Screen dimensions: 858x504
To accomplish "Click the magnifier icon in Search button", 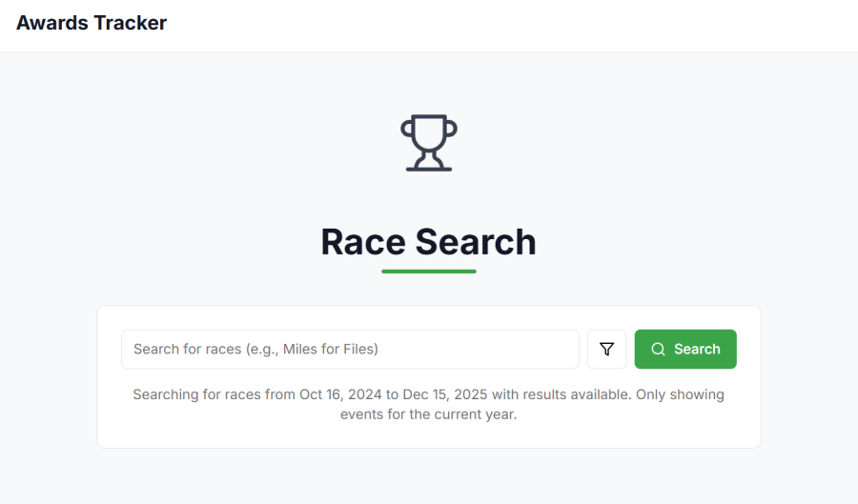I will point(658,350).
